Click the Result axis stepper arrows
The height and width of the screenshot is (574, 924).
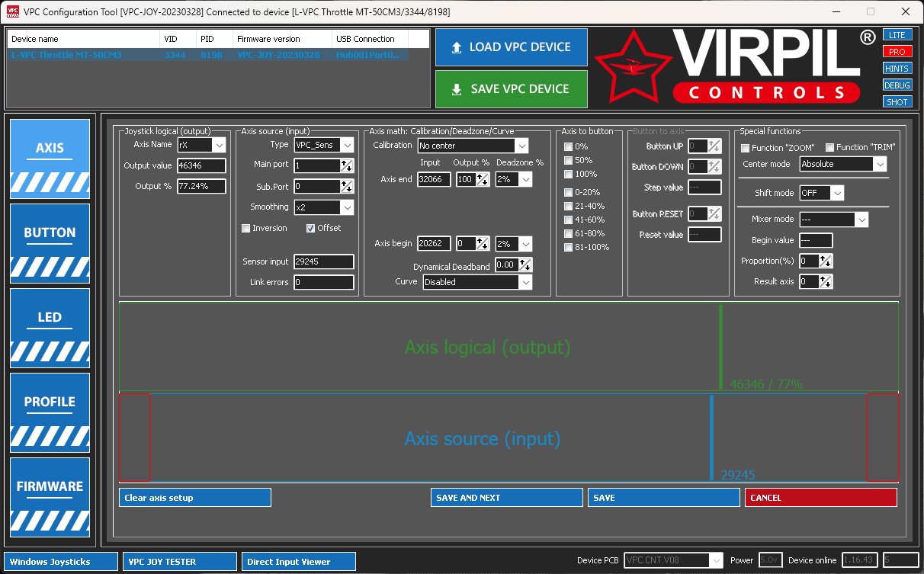point(826,281)
